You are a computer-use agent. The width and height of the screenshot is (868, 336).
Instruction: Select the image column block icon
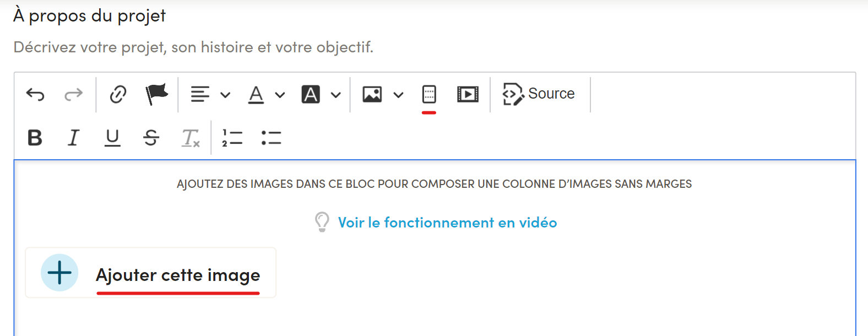pyautogui.click(x=429, y=94)
